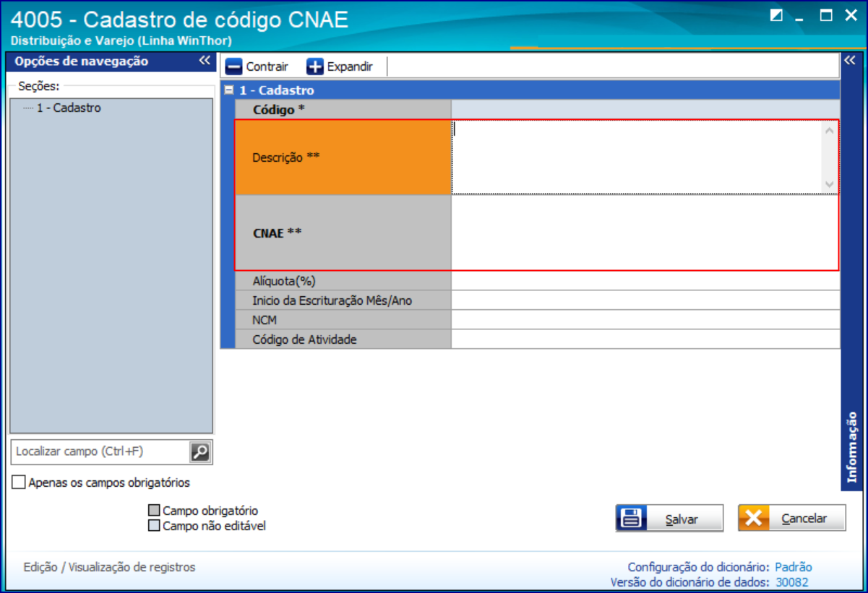Click the orange X icon on Cancelar
Screen dimensions: 868x593
click(x=753, y=519)
